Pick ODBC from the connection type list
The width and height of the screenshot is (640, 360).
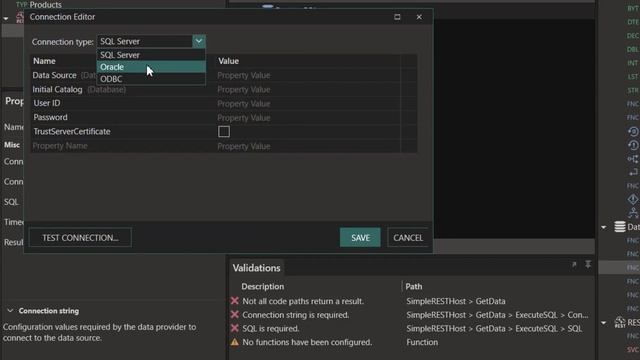tap(151, 79)
